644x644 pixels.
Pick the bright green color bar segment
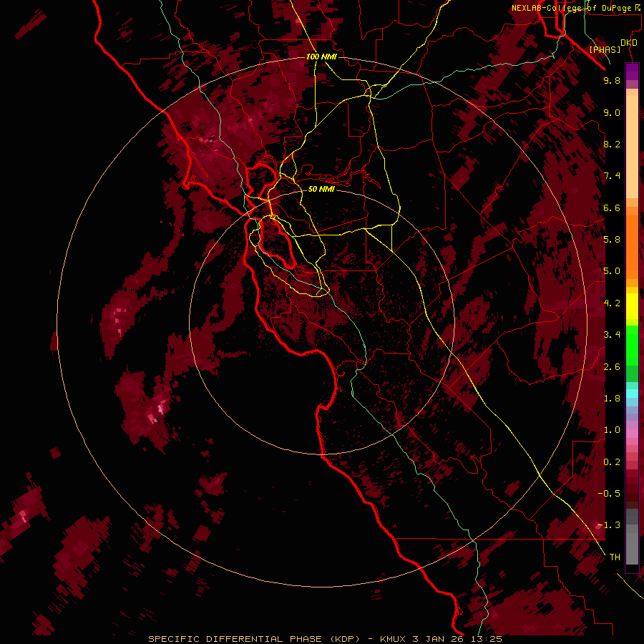pos(632,347)
